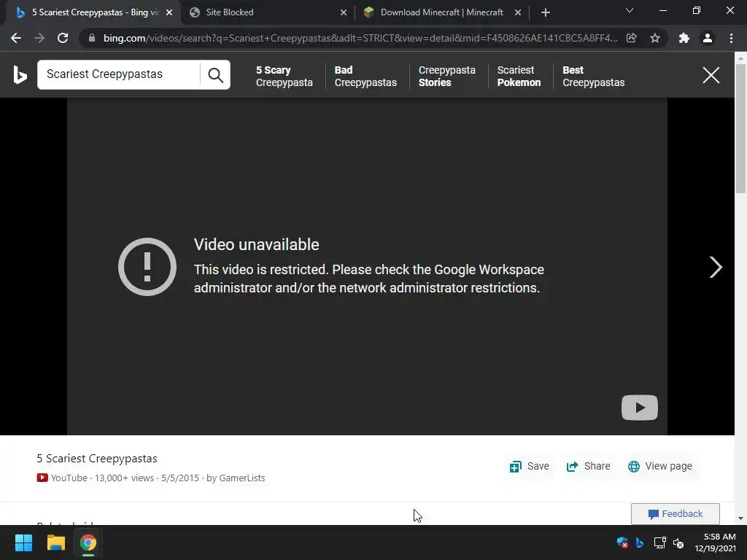Open the Extensions puzzle icon
Viewport: 747px width, 560px height.
click(684, 38)
